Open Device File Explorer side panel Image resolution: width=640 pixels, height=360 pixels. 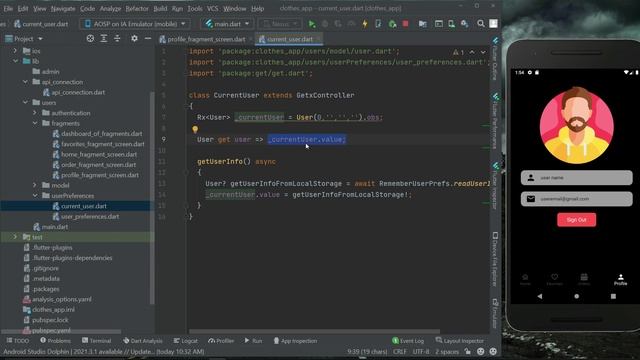click(495, 259)
